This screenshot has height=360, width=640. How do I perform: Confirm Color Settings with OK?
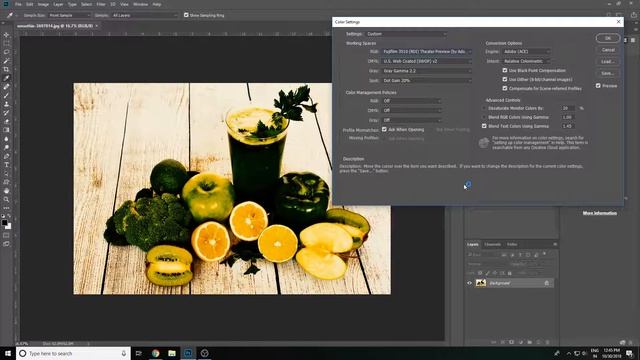click(x=608, y=38)
